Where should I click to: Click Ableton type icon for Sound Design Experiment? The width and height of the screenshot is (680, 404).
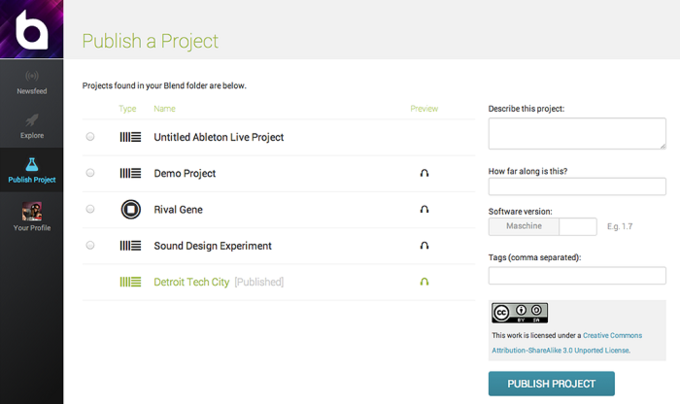130,246
